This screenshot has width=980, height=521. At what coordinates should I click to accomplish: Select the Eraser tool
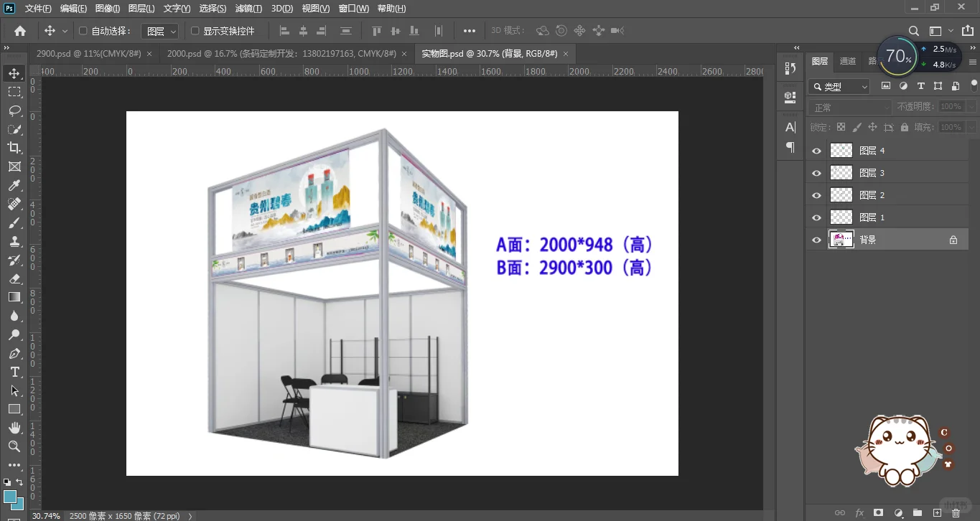tap(14, 278)
